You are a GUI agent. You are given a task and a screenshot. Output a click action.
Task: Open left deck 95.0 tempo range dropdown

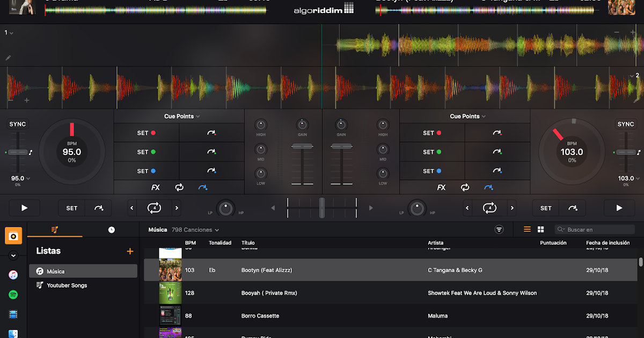tap(20, 178)
